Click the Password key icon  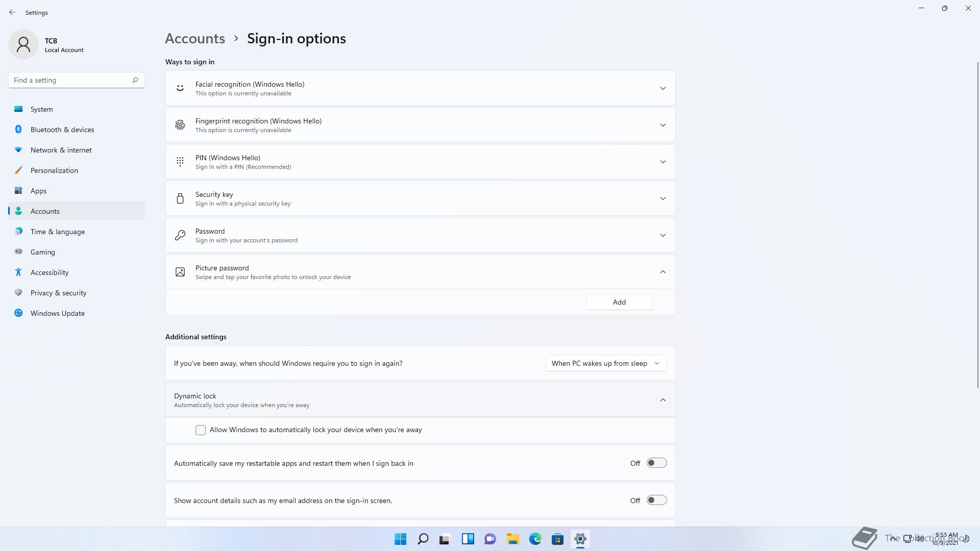pos(180,235)
